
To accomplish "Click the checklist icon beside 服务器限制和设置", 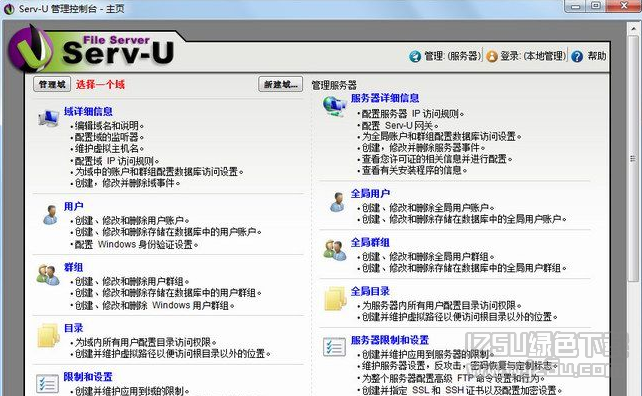I will [334, 347].
